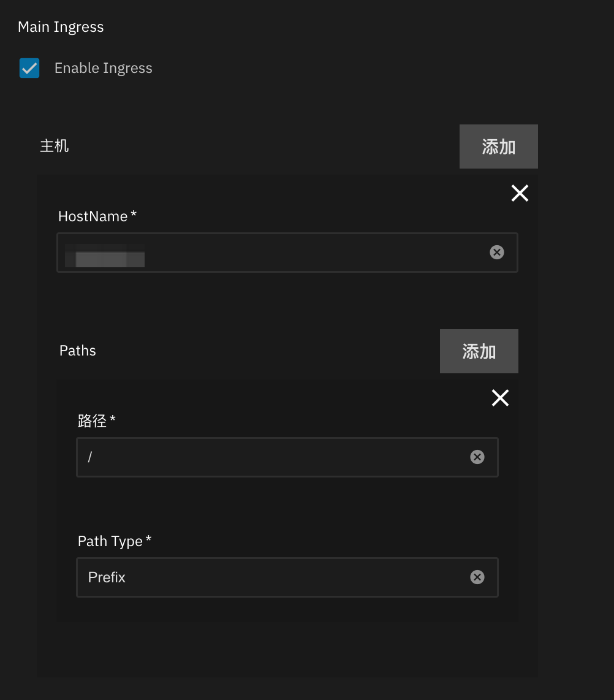Click the Main Ingress section heading
The width and height of the screenshot is (614, 700).
[x=61, y=27]
